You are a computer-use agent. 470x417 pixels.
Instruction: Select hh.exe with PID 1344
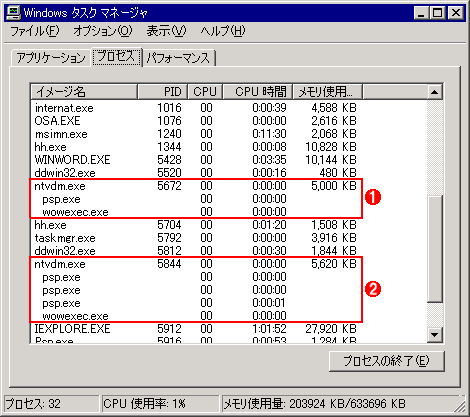tap(196, 147)
